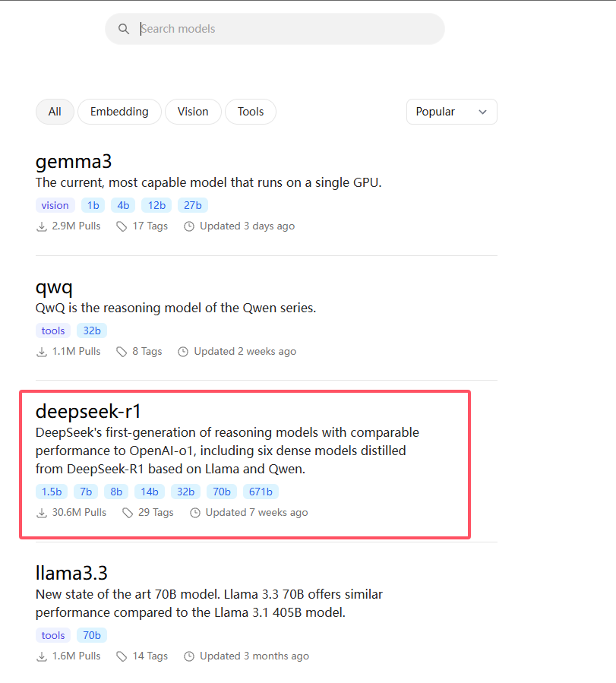Click the tools tag under llama3.3
Screen dimensions: 616x683
[x=53, y=635]
